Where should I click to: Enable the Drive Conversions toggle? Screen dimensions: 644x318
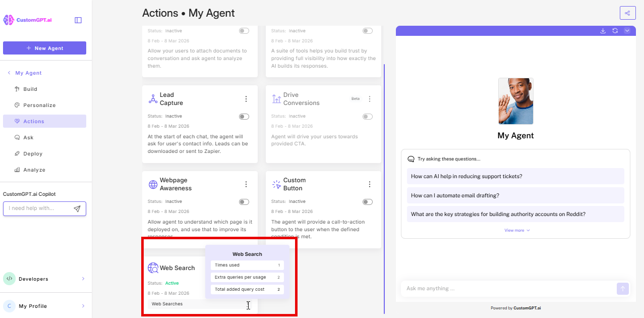tap(367, 116)
